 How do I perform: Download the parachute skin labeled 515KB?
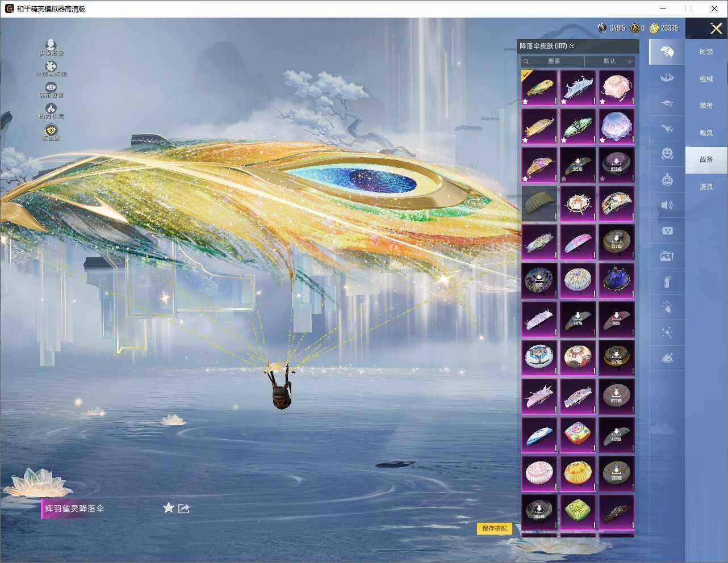578,165
